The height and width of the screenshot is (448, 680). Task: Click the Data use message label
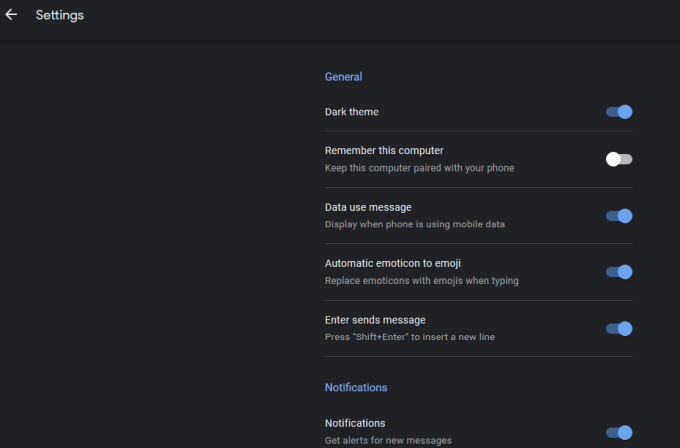point(368,207)
